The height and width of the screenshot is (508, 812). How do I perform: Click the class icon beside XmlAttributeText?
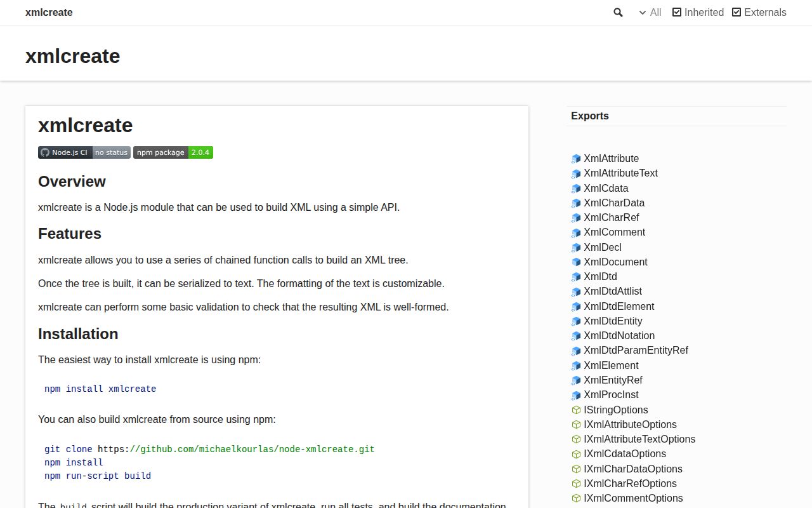click(576, 173)
